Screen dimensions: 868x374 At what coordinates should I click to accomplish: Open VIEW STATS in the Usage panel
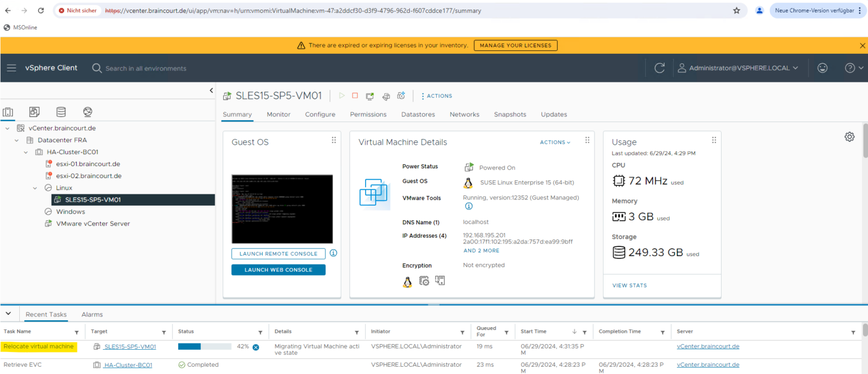click(629, 285)
